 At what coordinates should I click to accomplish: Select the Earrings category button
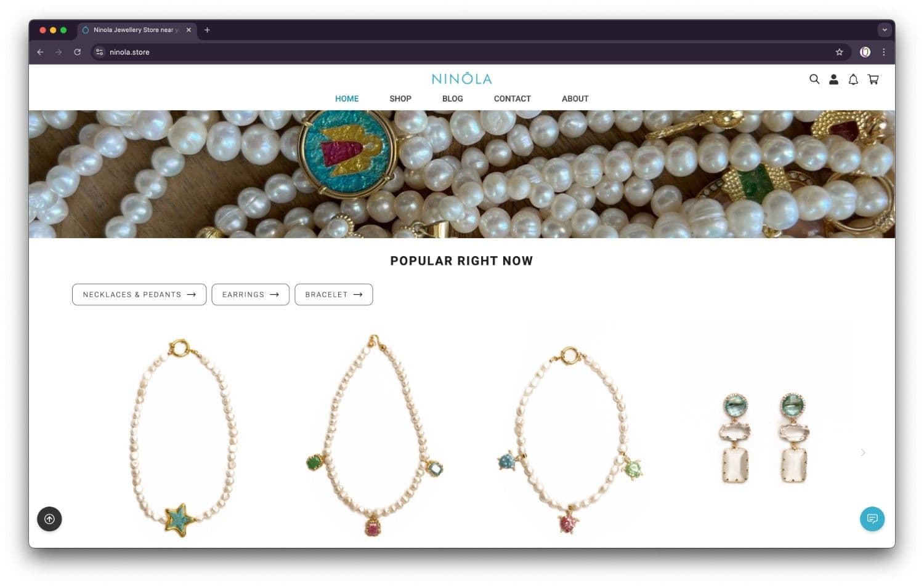[251, 294]
